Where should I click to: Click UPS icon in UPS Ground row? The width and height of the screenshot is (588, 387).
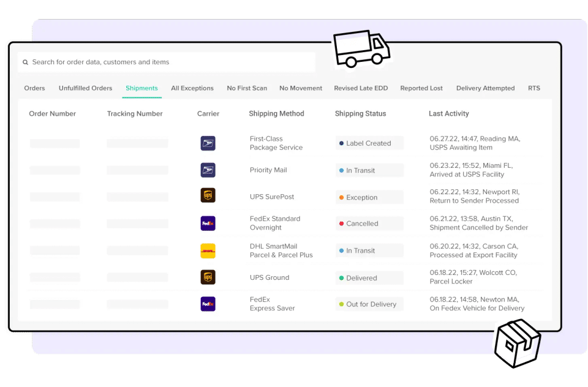coord(208,277)
